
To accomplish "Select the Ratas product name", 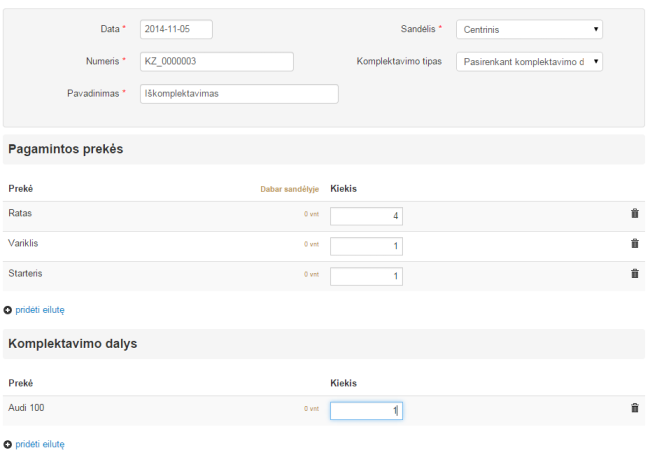I will [x=22, y=213].
